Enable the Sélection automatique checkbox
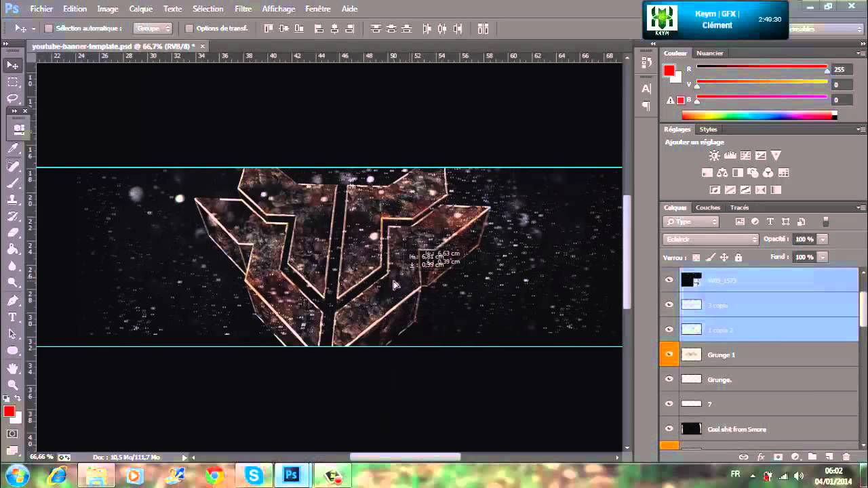This screenshot has height=488, width=868. click(x=49, y=28)
